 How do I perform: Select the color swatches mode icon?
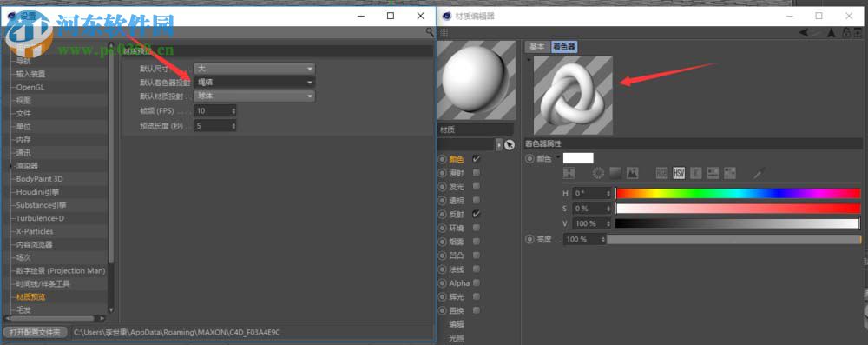(730, 173)
